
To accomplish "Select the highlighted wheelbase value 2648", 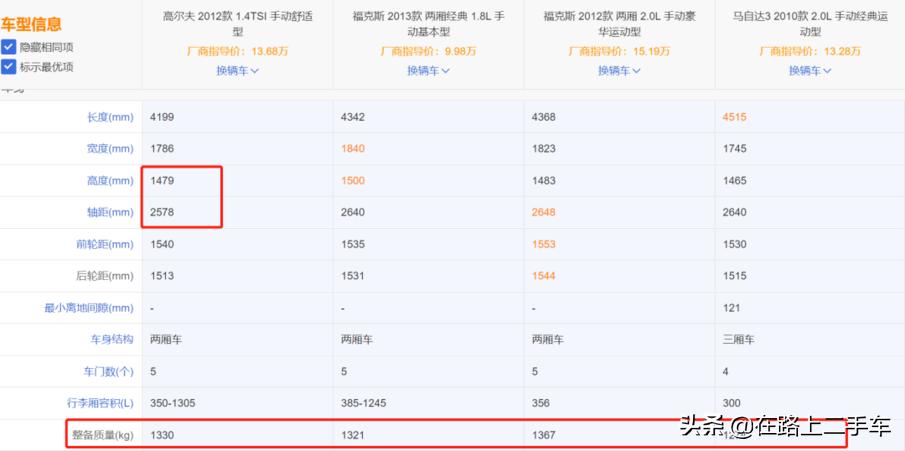I will coord(544,213).
